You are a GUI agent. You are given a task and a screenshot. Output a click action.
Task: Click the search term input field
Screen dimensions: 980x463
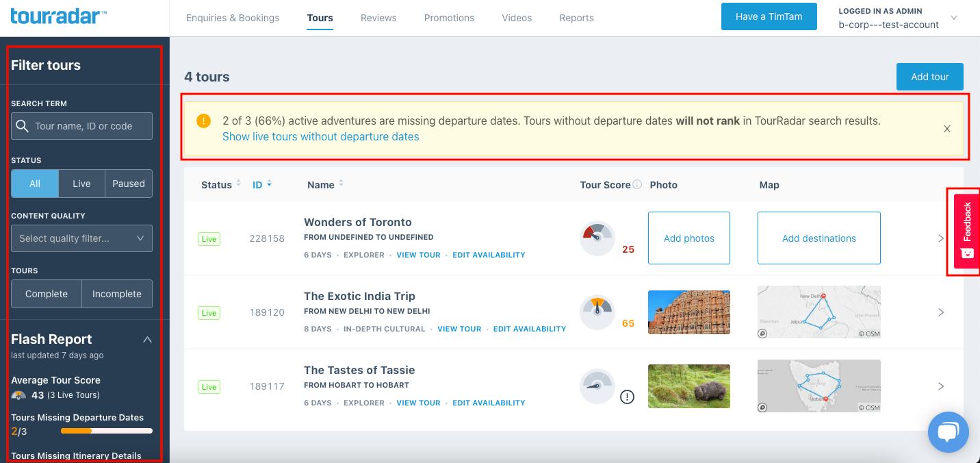point(81,126)
